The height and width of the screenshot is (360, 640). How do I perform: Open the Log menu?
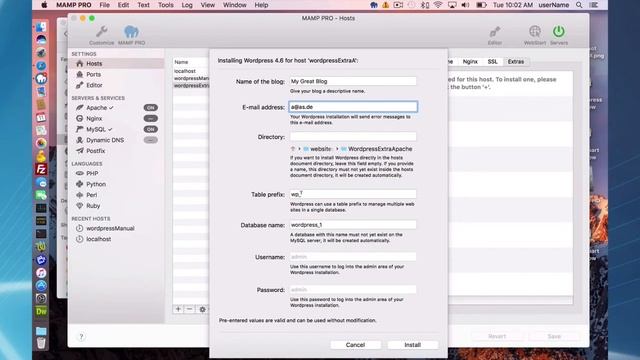point(187,5)
